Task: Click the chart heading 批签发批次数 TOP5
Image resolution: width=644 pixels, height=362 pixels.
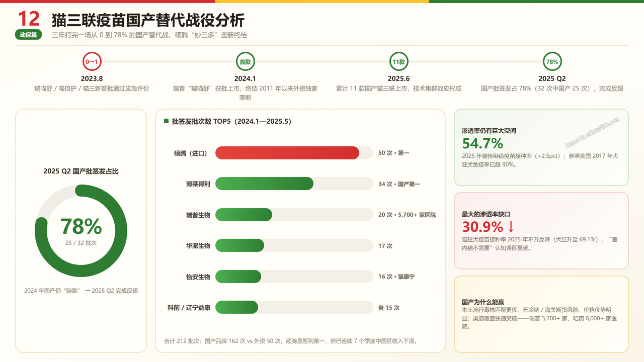Action: (231, 121)
